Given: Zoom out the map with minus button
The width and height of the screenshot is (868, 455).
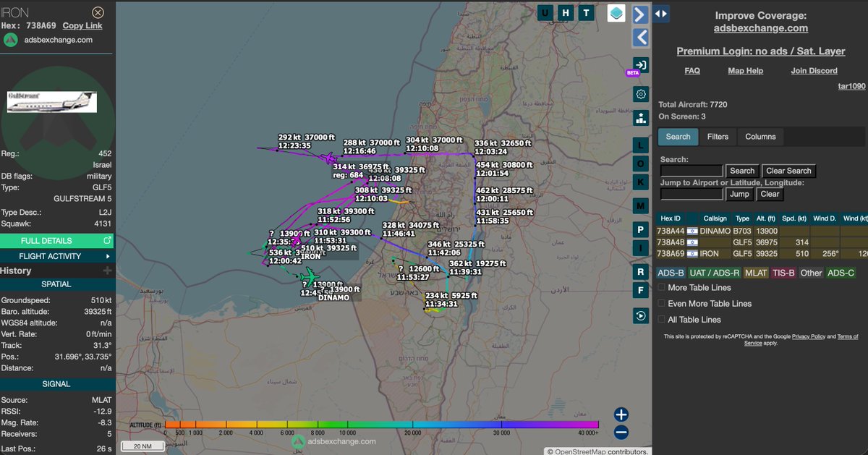Looking at the screenshot, I should (621, 433).
